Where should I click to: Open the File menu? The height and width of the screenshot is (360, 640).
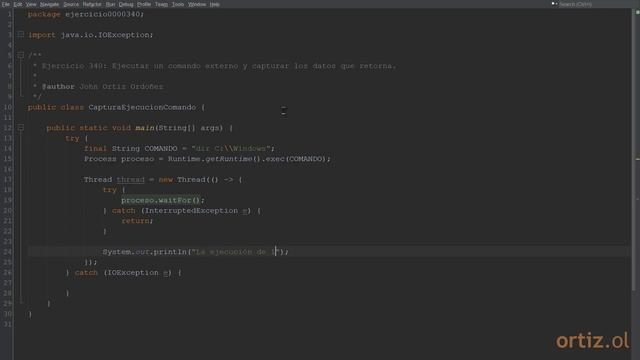pos(6,4)
